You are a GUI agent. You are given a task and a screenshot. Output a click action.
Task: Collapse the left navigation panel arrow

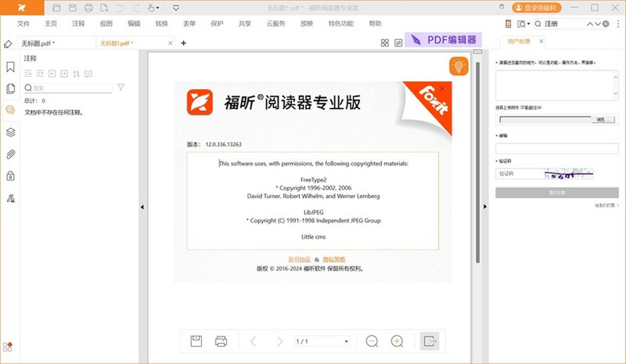(x=141, y=207)
